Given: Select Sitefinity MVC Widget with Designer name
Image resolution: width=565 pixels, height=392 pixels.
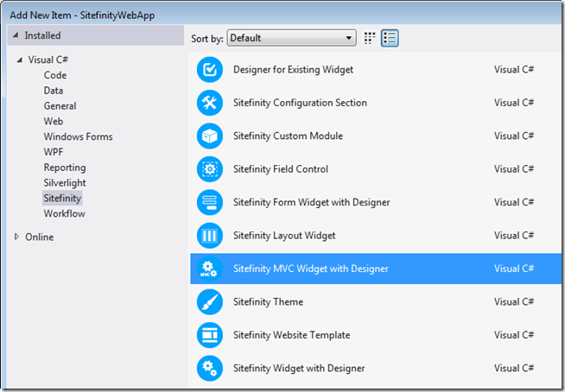Looking at the screenshot, I should [311, 269].
